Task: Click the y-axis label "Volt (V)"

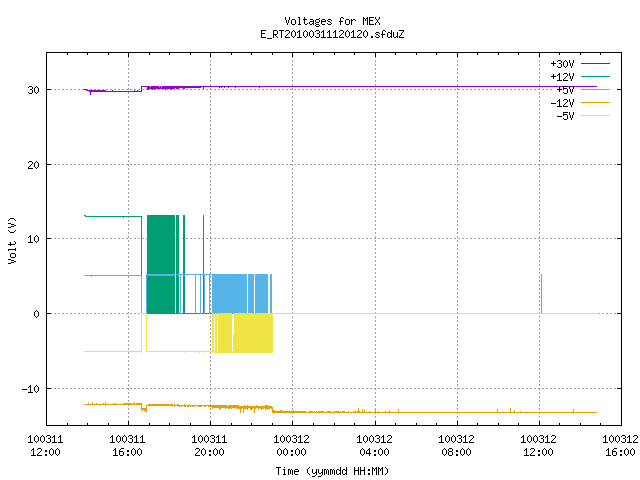Action: (13, 241)
